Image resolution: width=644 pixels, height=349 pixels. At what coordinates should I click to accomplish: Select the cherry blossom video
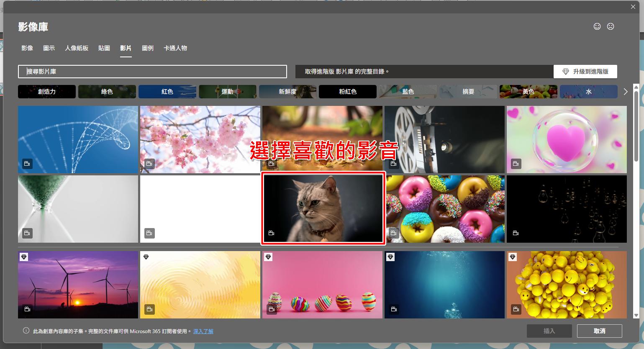[200, 139]
